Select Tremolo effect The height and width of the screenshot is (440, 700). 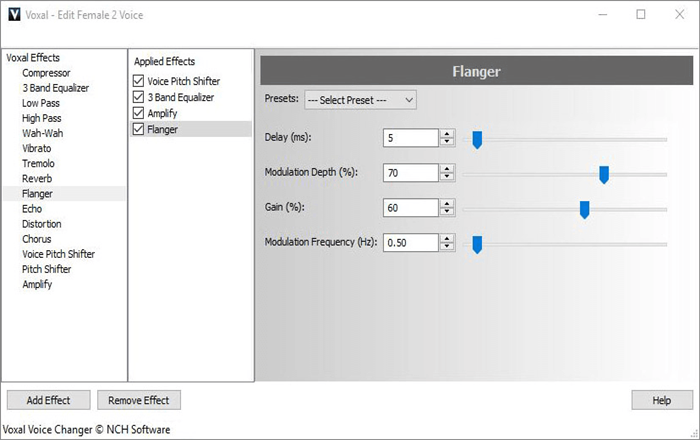38,163
